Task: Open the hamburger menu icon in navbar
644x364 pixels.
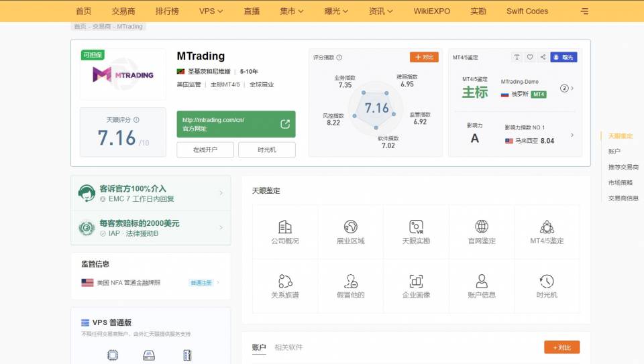Action: pos(584,11)
